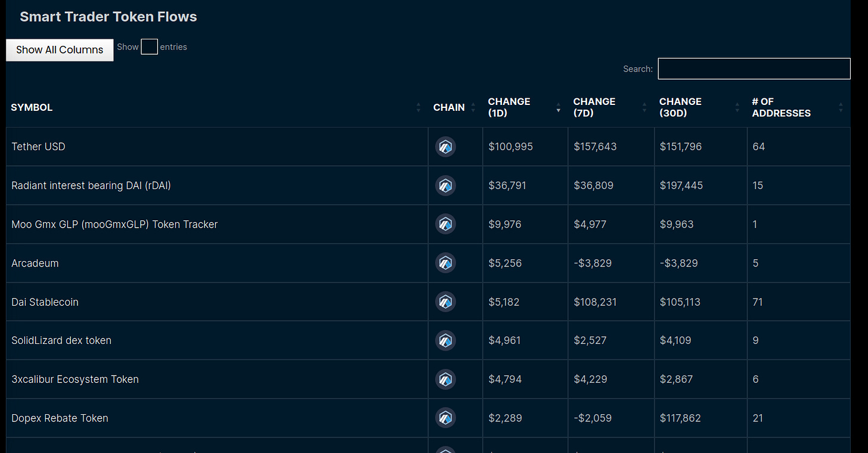The width and height of the screenshot is (868, 453).
Task: Click the $100,995 1D change value
Action: point(510,147)
